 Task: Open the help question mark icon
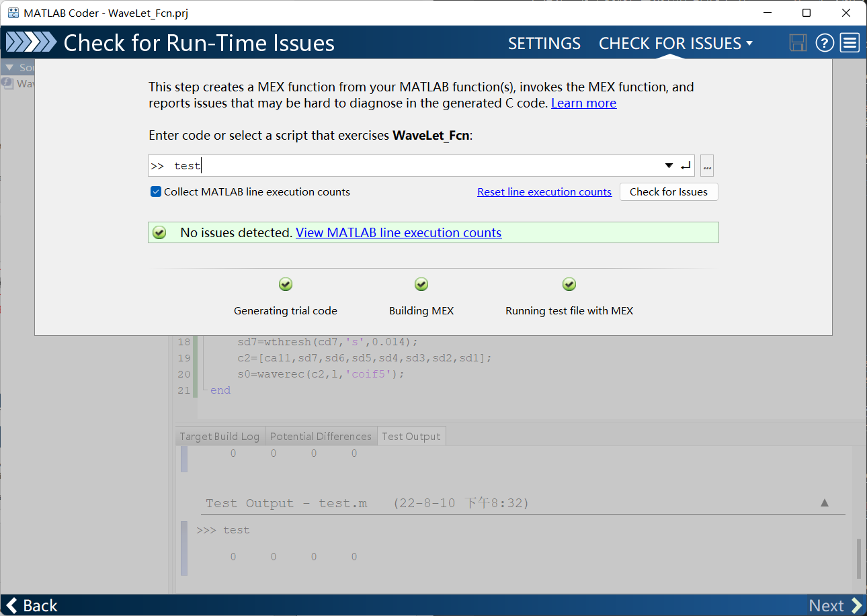825,43
